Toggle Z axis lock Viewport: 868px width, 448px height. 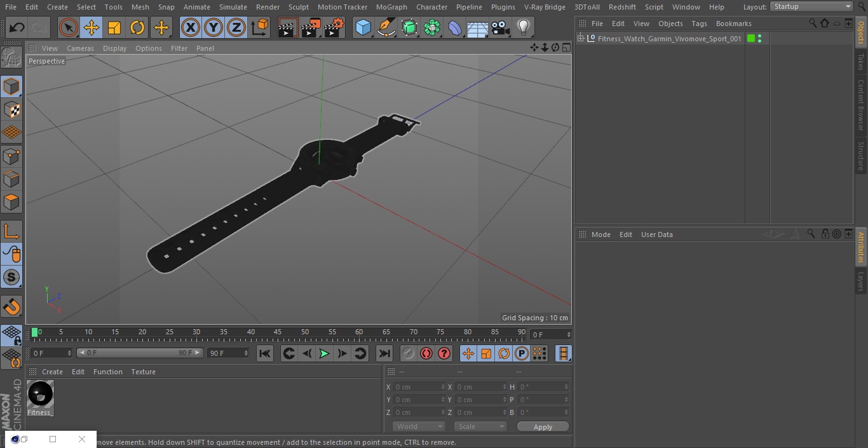point(236,28)
